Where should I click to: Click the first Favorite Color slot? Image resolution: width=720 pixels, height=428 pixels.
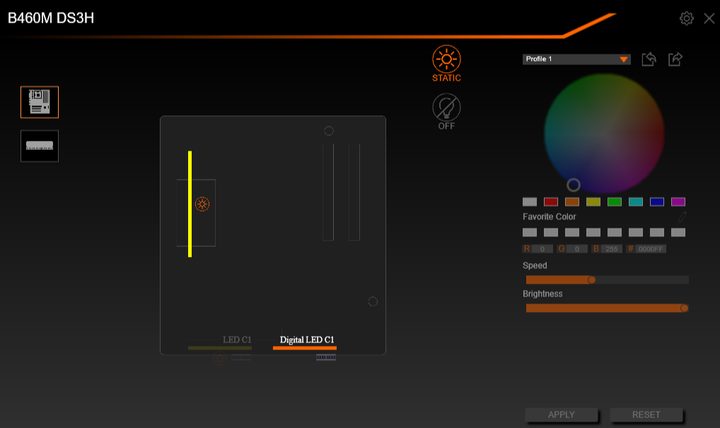pyautogui.click(x=529, y=232)
